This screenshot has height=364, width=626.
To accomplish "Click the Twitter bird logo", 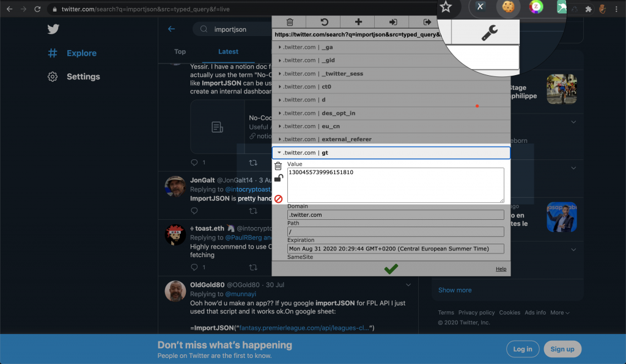I will click(53, 29).
